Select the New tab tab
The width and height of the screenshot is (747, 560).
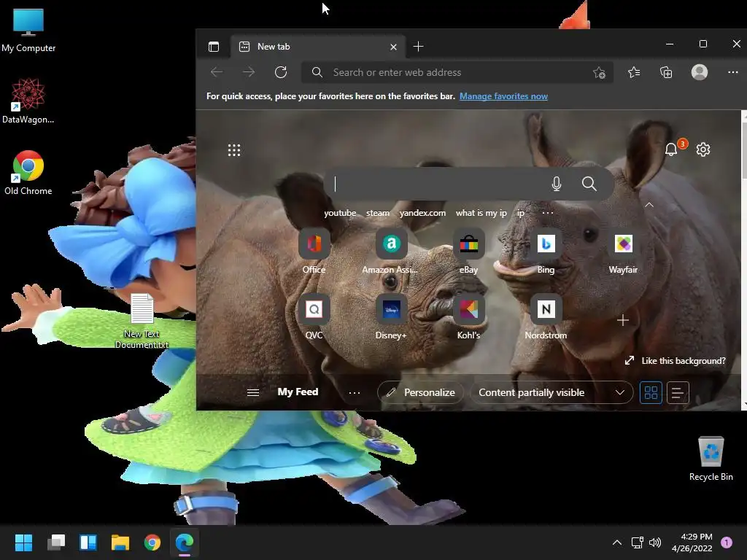pyautogui.click(x=318, y=47)
